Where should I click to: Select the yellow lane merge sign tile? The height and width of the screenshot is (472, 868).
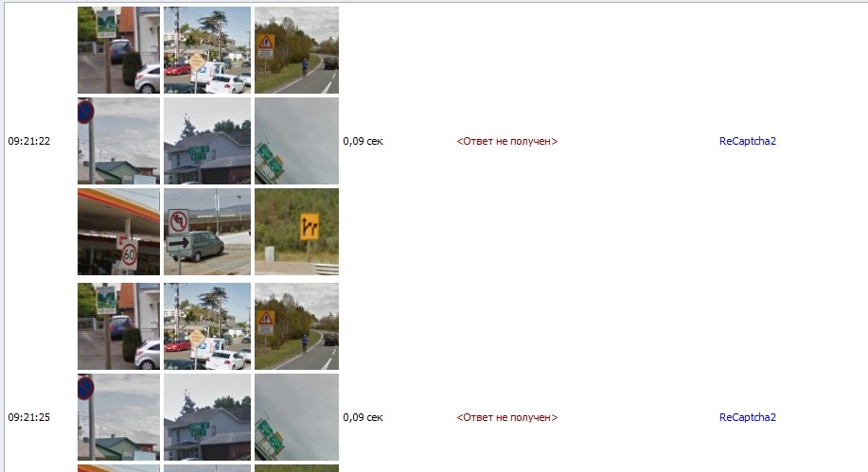296,232
